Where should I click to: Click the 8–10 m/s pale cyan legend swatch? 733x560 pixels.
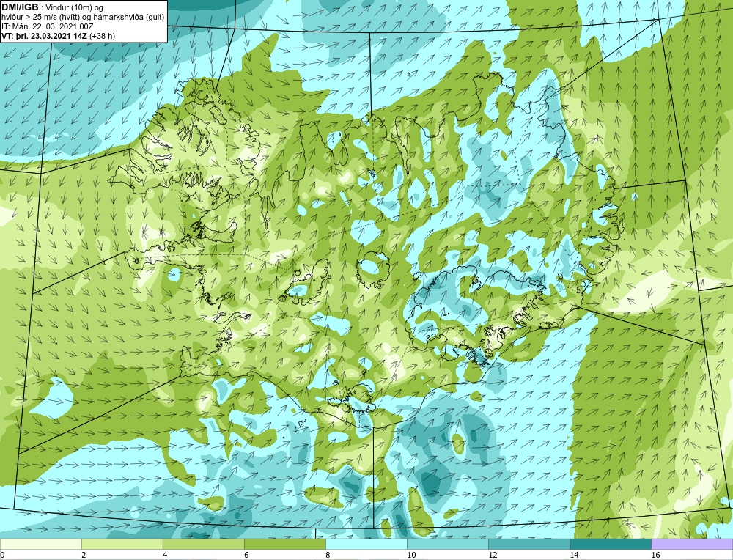click(x=366, y=544)
